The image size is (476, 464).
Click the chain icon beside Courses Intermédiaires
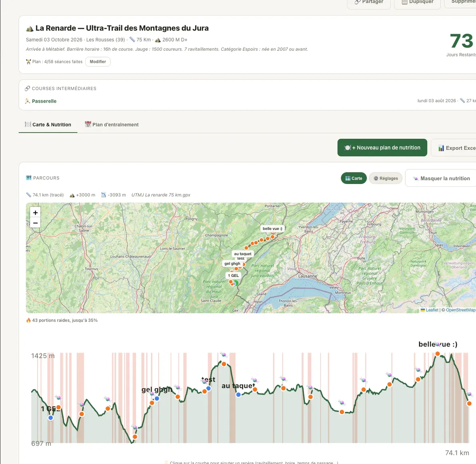27,88
